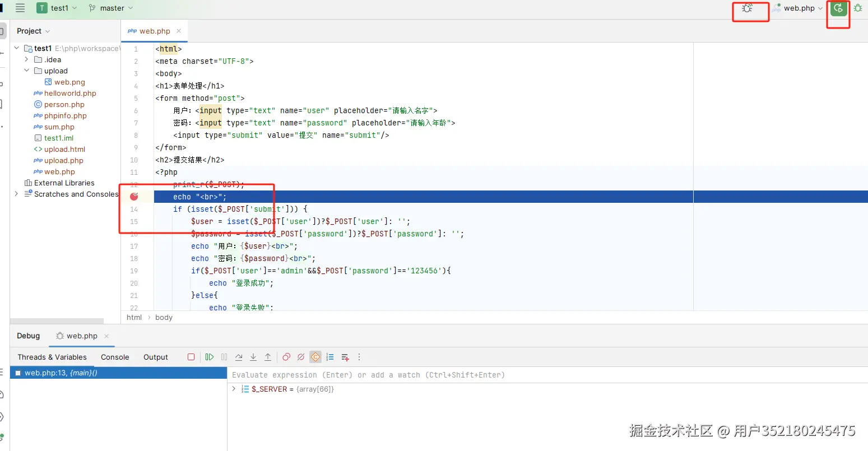
Task: Expand Scratches and Consoles
Action: pyautogui.click(x=17, y=194)
